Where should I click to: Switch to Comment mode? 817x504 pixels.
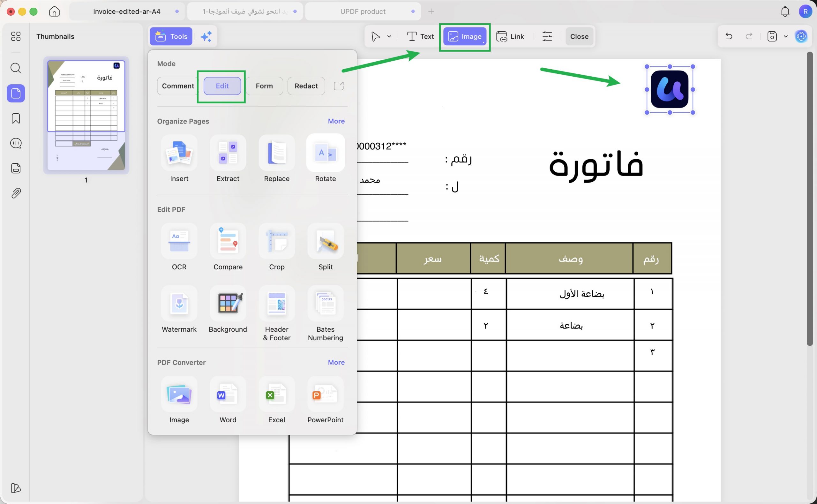(178, 86)
